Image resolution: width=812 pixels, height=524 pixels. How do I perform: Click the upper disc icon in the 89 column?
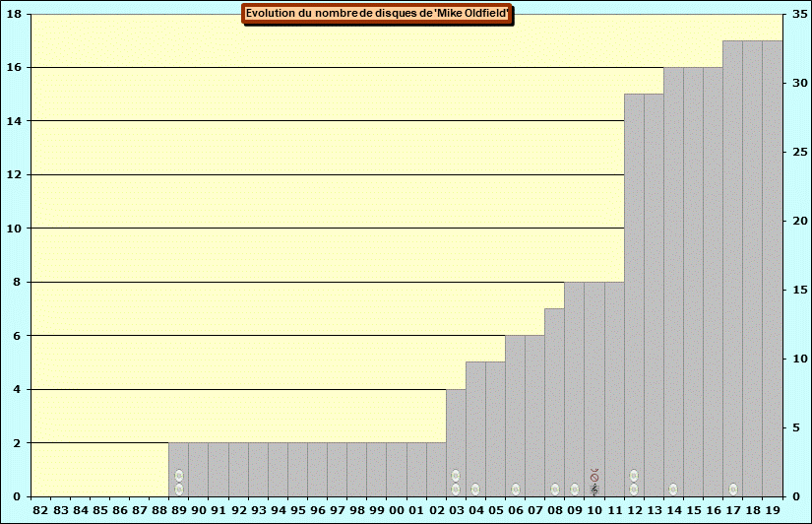[179, 476]
